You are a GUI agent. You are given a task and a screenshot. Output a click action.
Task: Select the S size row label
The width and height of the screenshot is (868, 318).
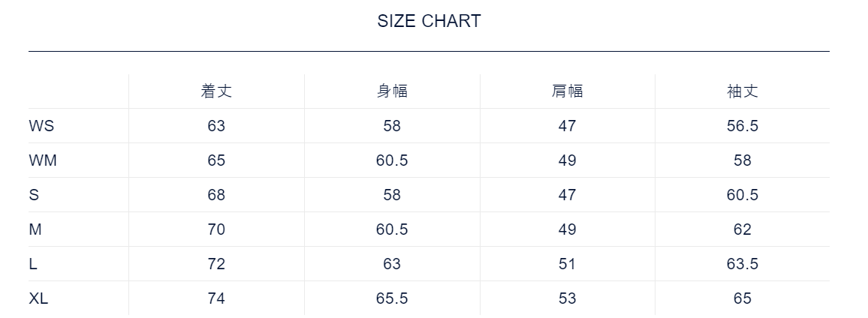click(34, 195)
